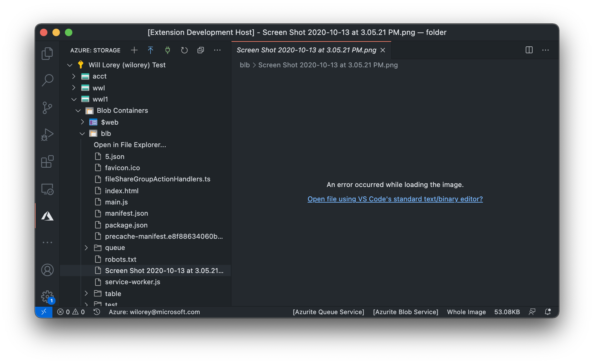Click the Azurite Blob Service status item
This screenshot has width=594, height=364.
coord(405,312)
